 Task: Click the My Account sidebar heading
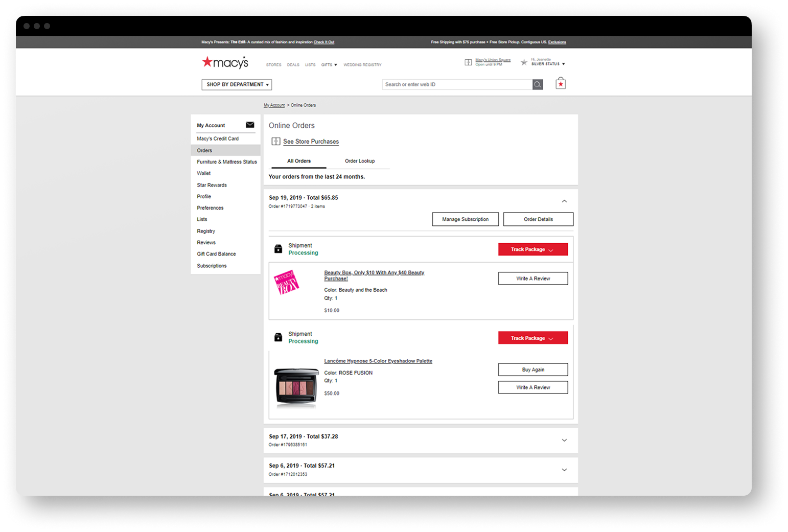coord(211,125)
